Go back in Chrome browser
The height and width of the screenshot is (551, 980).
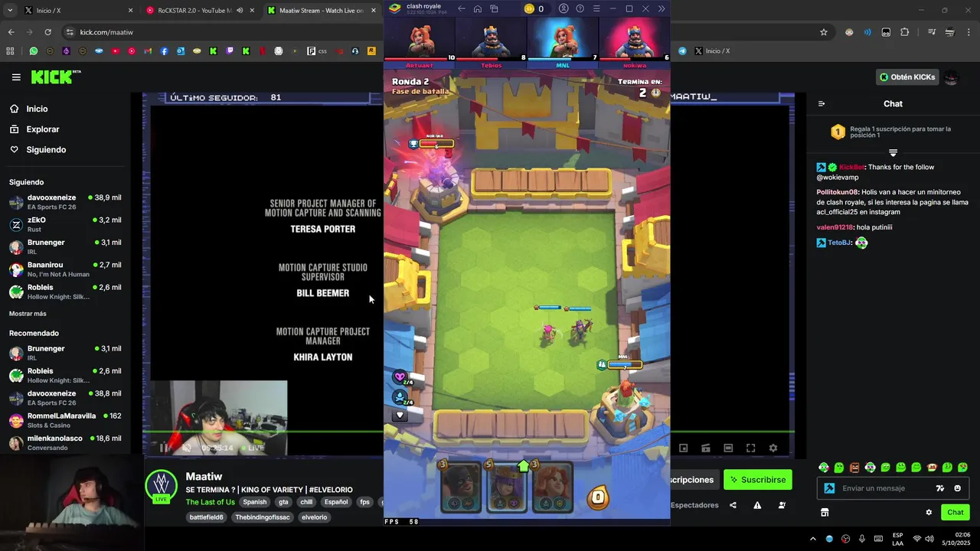pos(11,32)
